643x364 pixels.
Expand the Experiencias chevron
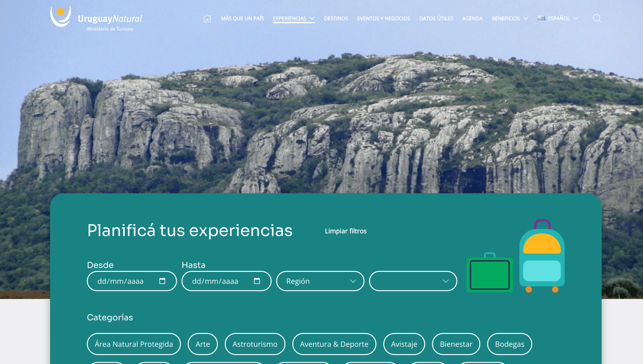coord(312,18)
